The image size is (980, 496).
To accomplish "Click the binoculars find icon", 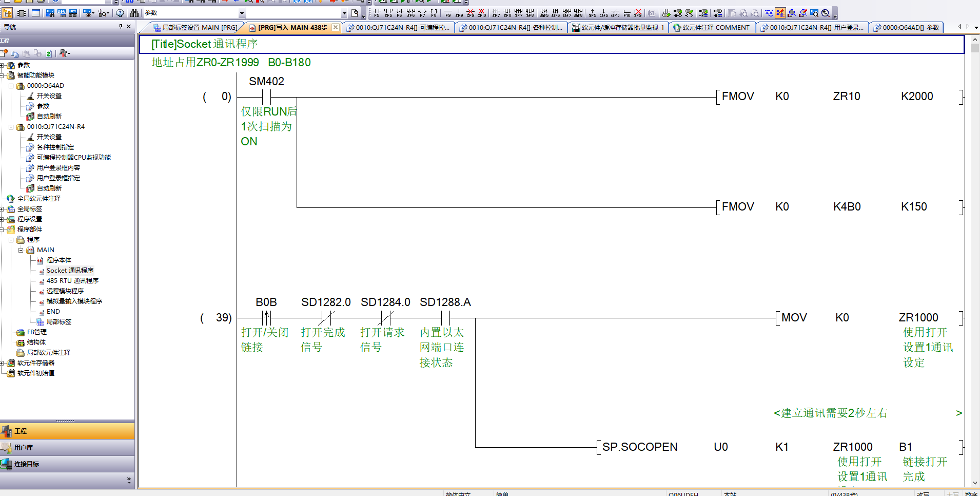I will point(134,13).
